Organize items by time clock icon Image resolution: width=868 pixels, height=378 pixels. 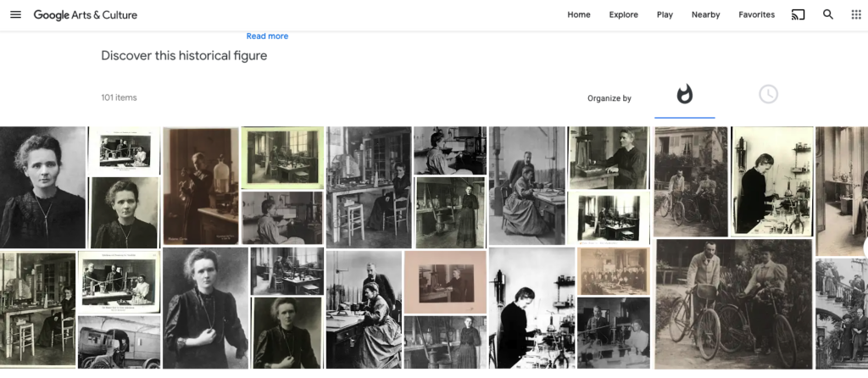click(768, 95)
